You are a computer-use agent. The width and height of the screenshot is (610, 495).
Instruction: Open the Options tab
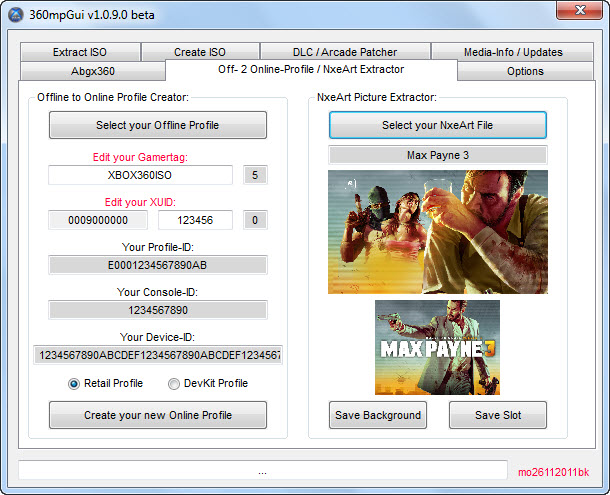coord(525,71)
